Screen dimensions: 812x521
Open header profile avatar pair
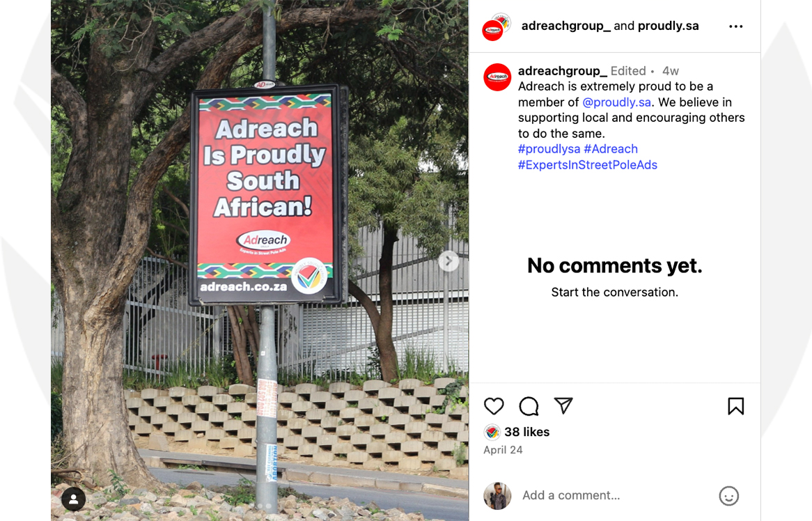497,27
